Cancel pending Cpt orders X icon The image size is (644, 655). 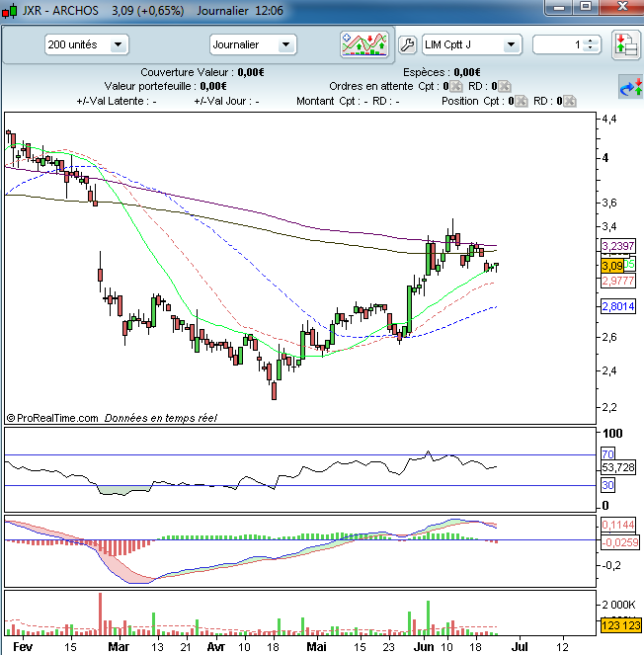click(455, 86)
